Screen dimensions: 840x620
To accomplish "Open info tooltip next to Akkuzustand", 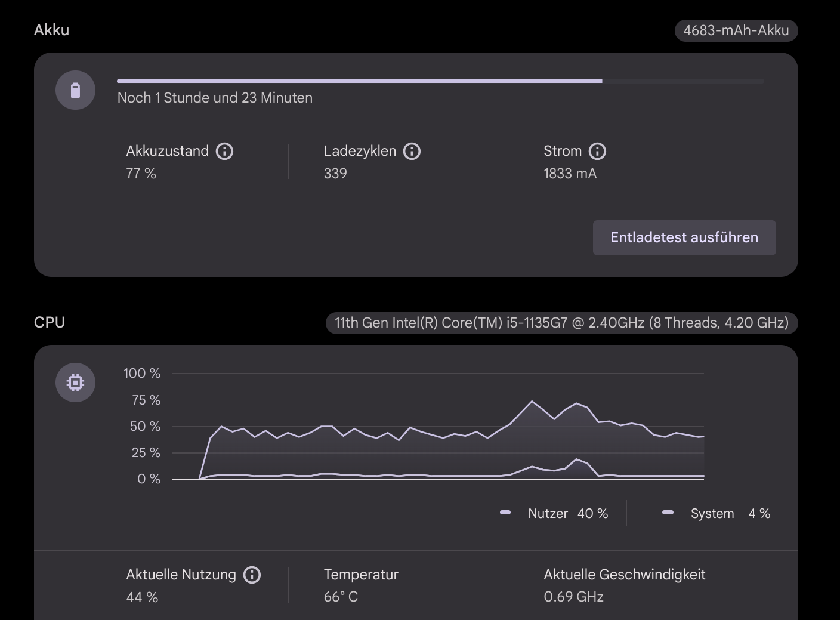I will click(224, 152).
